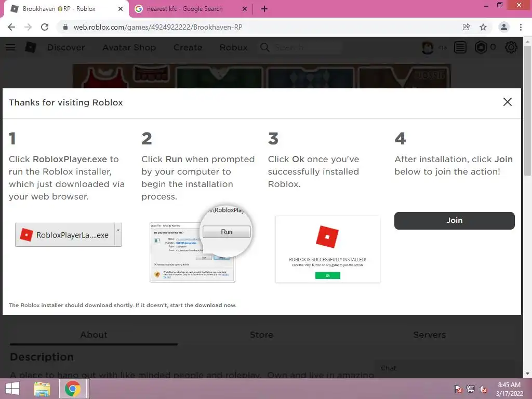Image resolution: width=532 pixels, height=399 pixels.
Task: Click the Run button illustration
Action: pos(227,232)
